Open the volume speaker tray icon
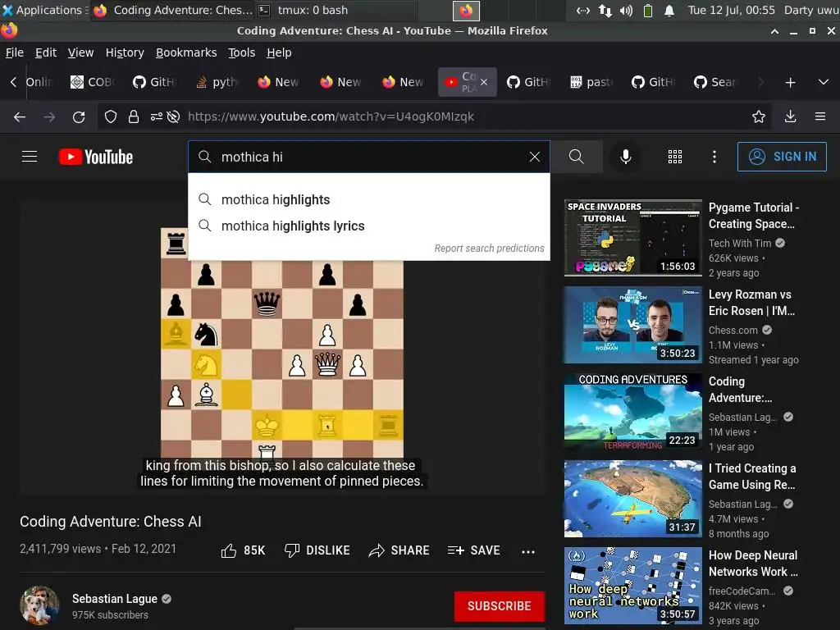Viewport: 840px width, 630px height. click(x=626, y=10)
